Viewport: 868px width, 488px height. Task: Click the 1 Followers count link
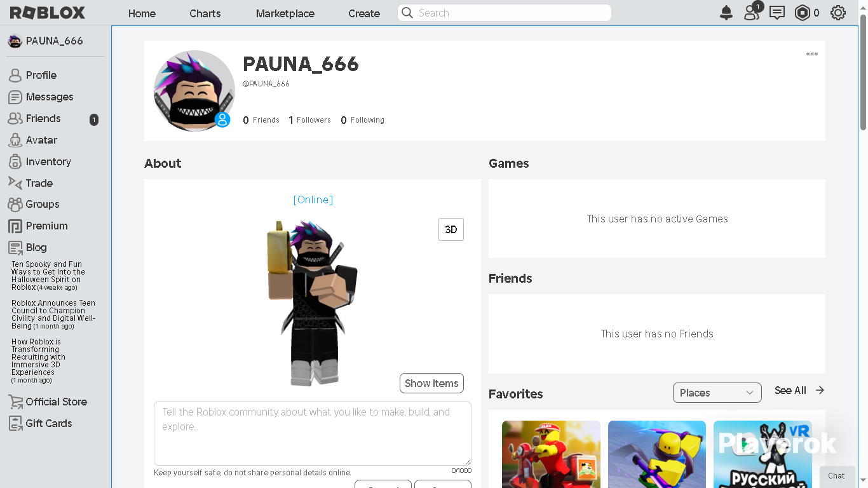[x=310, y=120]
